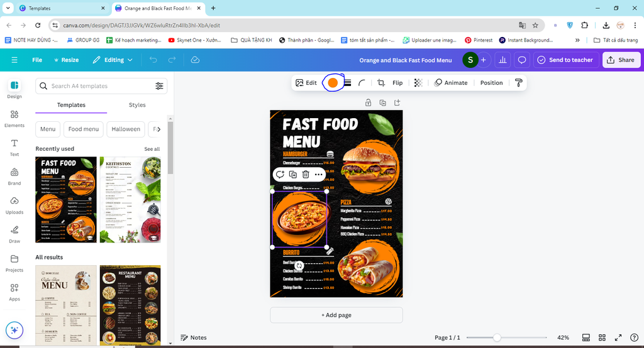Open the Design panel in sidebar

[x=14, y=89]
